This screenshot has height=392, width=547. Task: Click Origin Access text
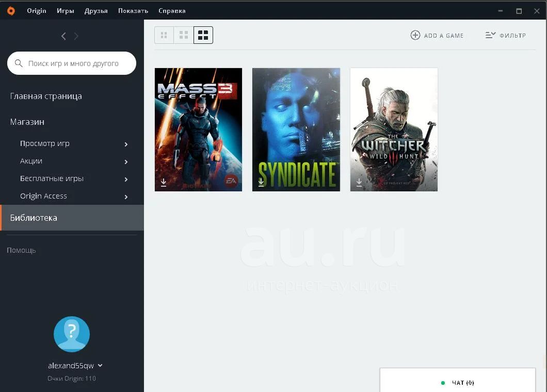click(44, 196)
